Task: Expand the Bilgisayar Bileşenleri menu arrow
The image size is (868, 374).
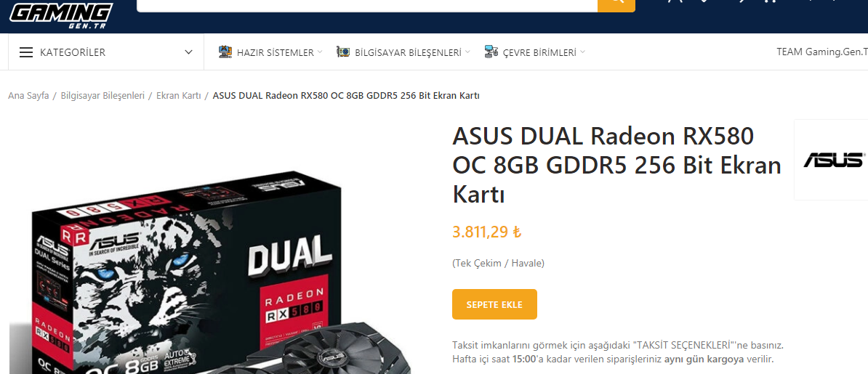Action: 467,52
